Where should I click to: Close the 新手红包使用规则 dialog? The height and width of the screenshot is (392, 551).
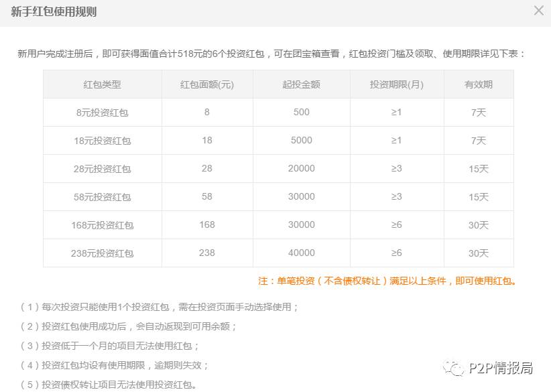point(539,11)
